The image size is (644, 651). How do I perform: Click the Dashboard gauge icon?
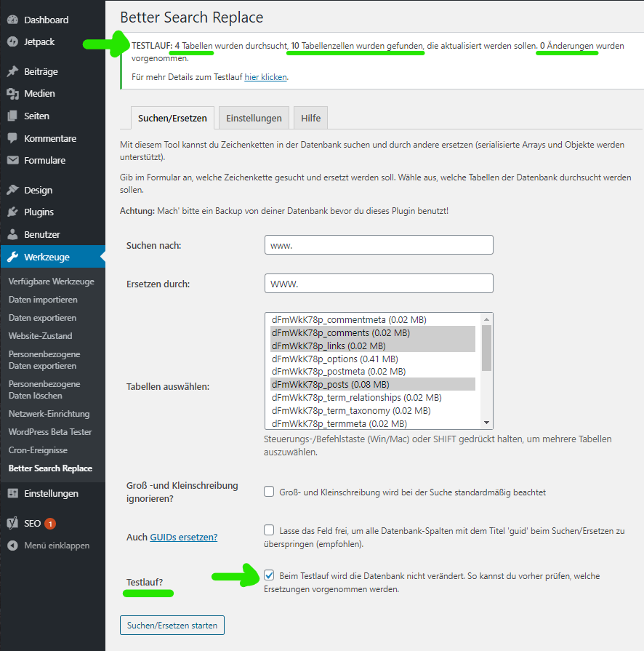[13, 20]
